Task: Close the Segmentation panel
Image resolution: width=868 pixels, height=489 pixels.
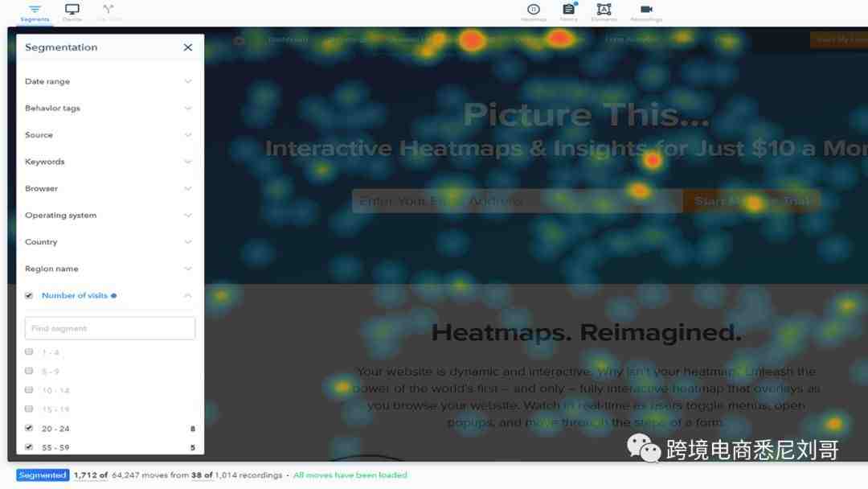Action: click(x=187, y=47)
